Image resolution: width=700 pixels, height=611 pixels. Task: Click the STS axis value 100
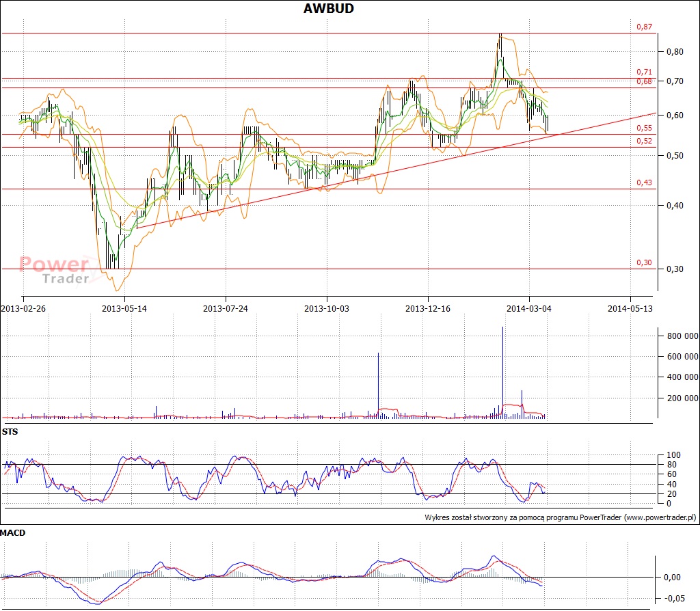tap(673, 455)
